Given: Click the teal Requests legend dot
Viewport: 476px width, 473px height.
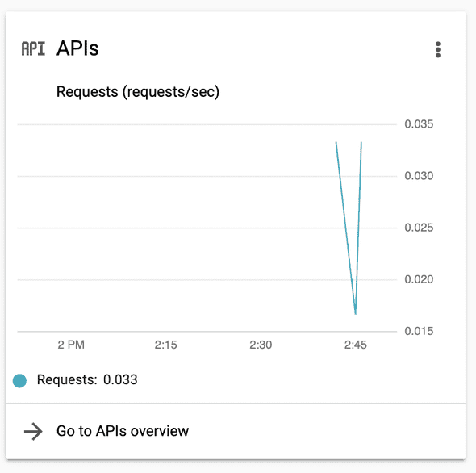Looking at the screenshot, I should (x=19, y=381).
